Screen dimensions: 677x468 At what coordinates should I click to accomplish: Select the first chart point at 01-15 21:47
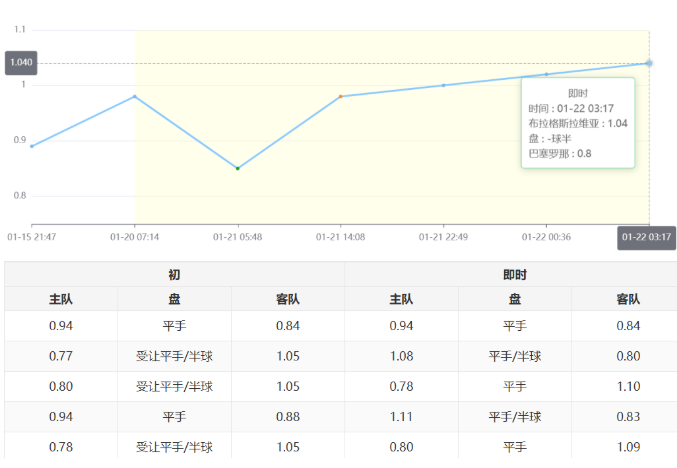tap(32, 146)
